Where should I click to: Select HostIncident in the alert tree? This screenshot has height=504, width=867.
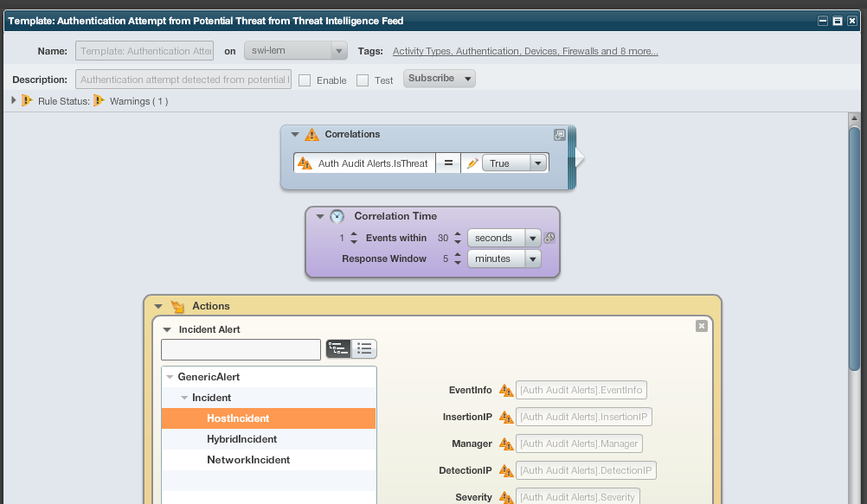pos(269,418)
